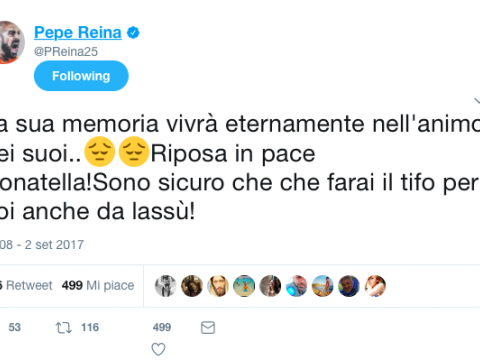480x360 pixels.
Task: Open the first liker's black-and-white avatar
Action: (166, 286)
